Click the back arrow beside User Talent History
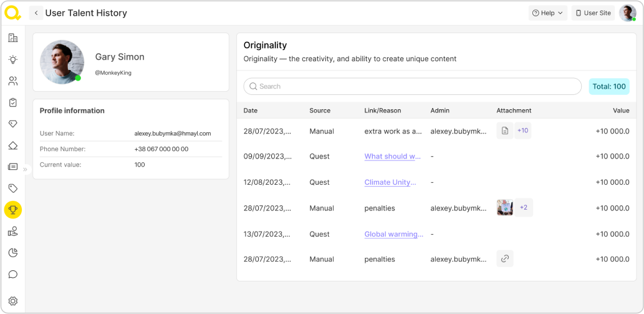The height and width of the screenshot is (314, 644). coord(36,13)
